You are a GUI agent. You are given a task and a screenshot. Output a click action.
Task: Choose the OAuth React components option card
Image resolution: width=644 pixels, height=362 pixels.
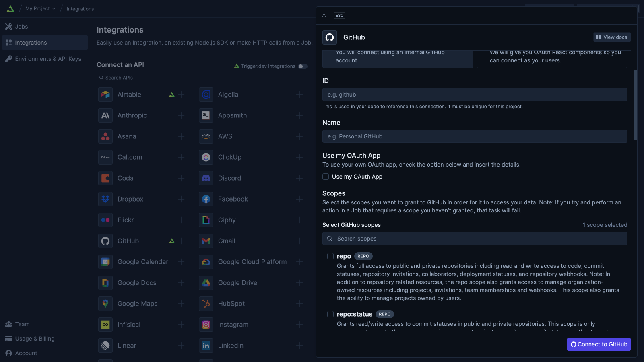click(552, 59)
